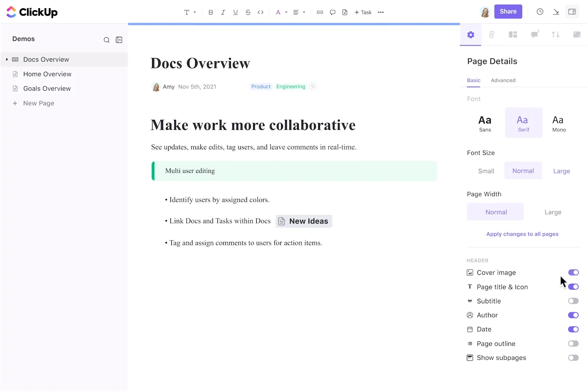Click the + Task button
Viewport: 588px width, 392px height.
pyautogui.click(x=363, y=12)
